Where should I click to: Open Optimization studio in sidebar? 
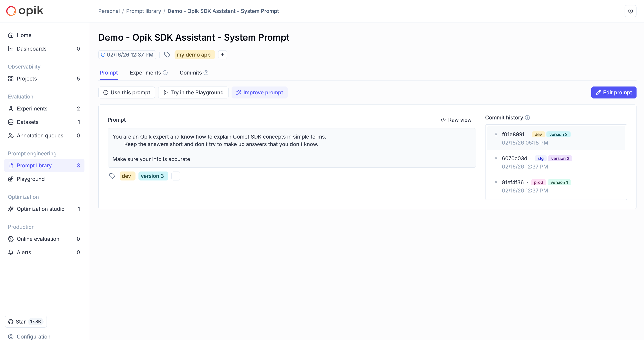[x=41, y=209]
